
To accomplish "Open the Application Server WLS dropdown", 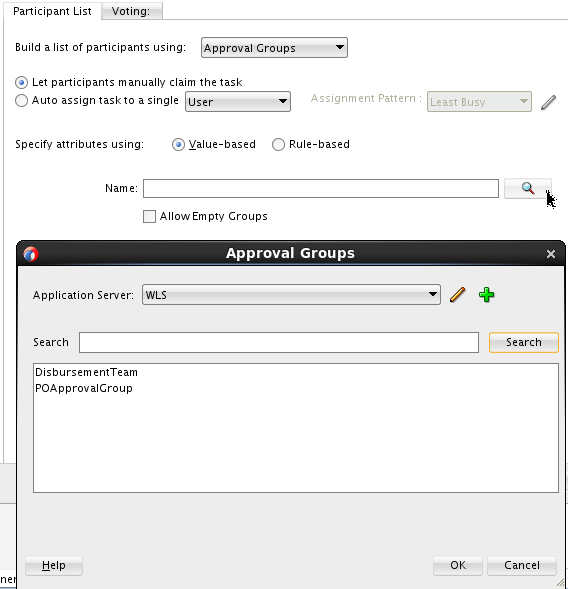I will (291, 294).
